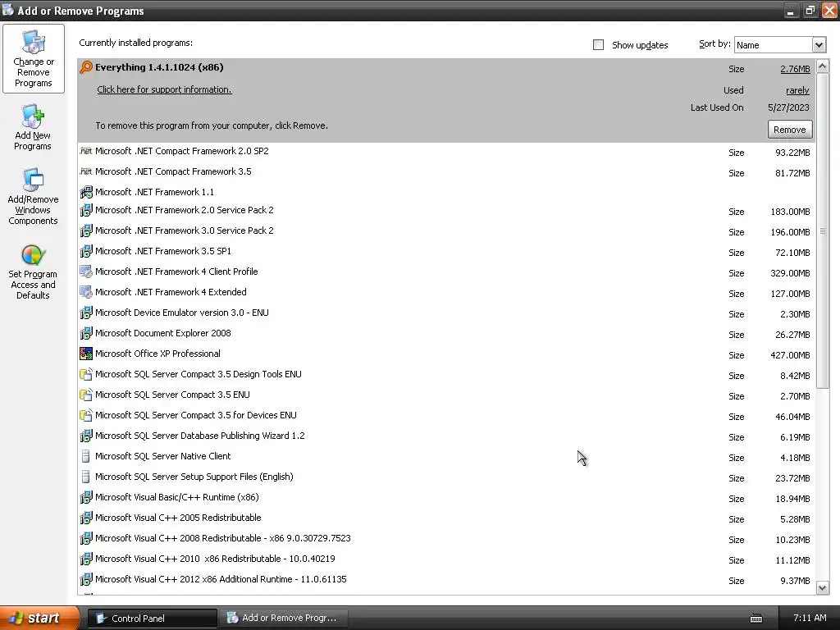Open the Add New Programs panel
840x630 pixels.
click(33, 127)
